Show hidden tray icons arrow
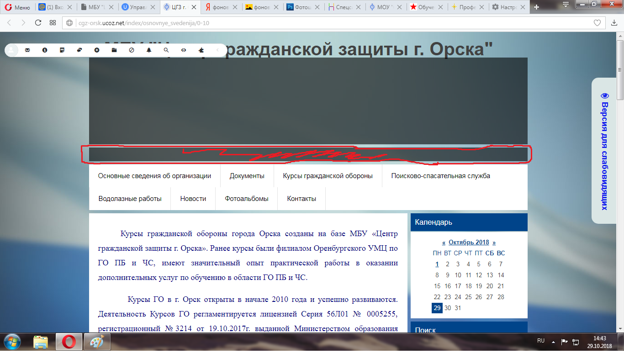 tap(554, 342)
